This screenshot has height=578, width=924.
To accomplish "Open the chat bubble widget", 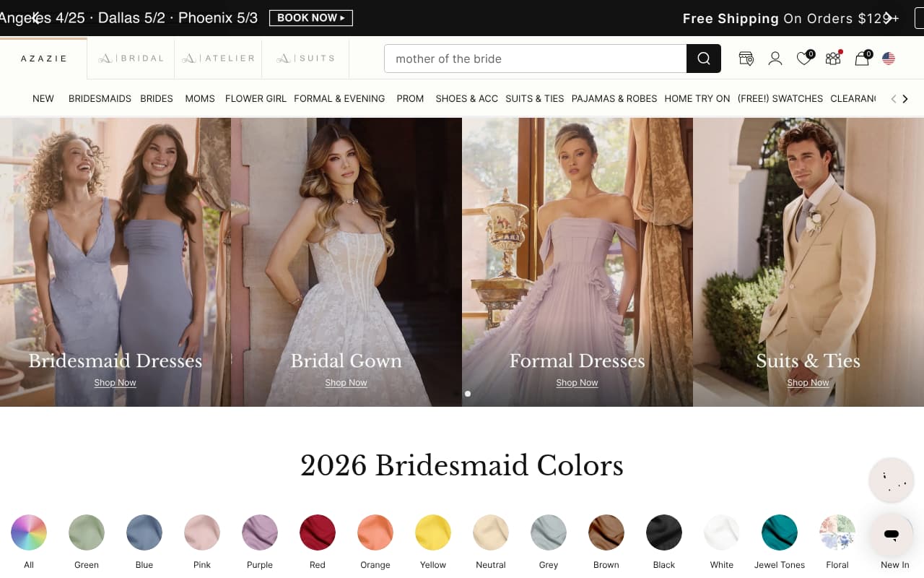I will pyautogui.click(x=892, y=535).
